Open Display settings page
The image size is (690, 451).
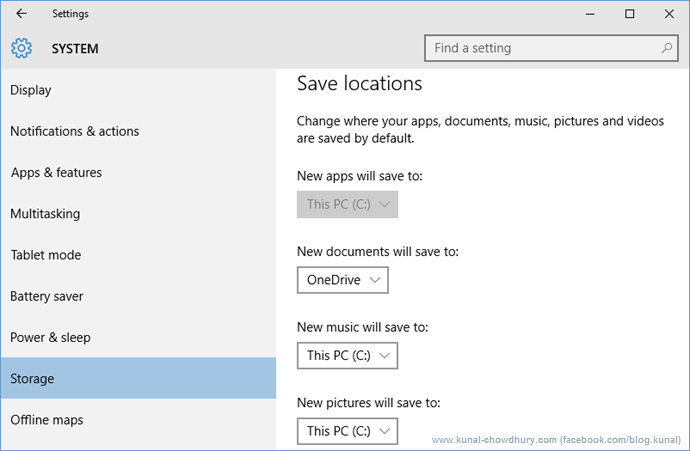coord(31,90)
